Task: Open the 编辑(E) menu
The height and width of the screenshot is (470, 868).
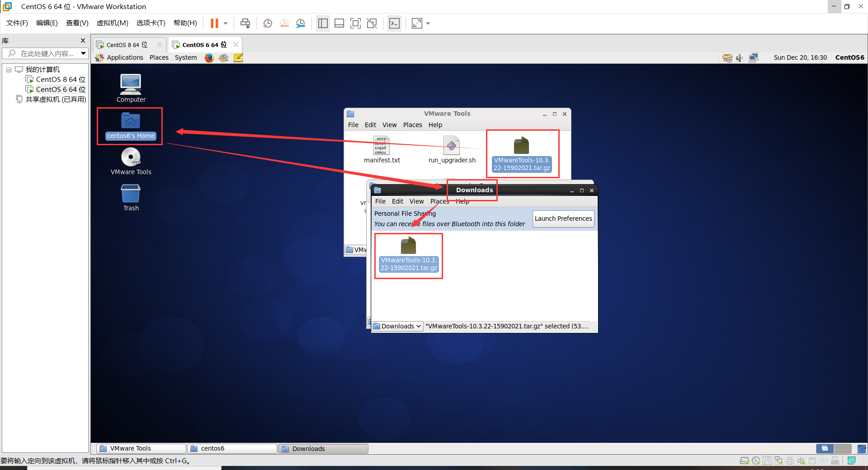Action: [x=47, y=23]
